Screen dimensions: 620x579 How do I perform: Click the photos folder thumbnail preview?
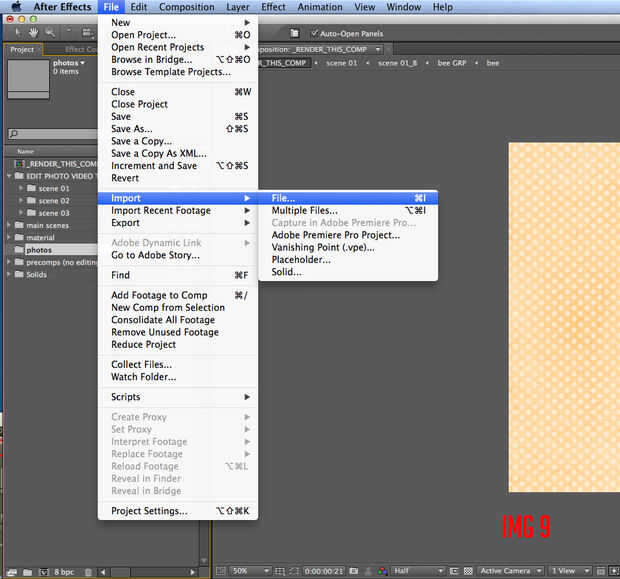[28, 79]
